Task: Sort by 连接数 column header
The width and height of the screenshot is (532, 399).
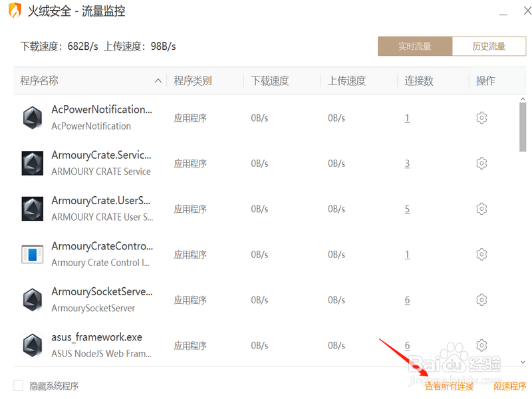Action: click(x=419, y=80)
